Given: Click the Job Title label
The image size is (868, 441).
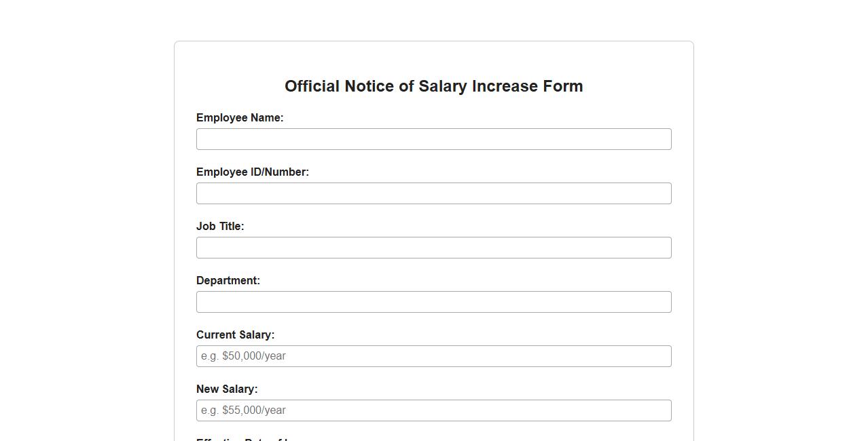Looking at the screenshot, I should (x=220, y=226).
